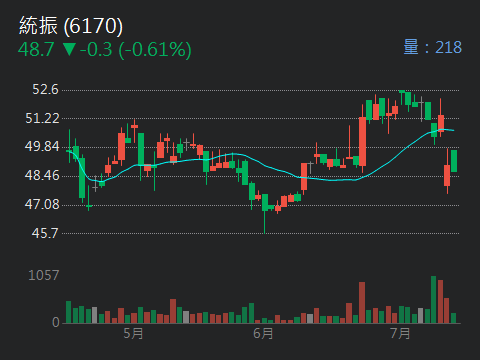Click the current price 48.7

click(x=36, y=50)
